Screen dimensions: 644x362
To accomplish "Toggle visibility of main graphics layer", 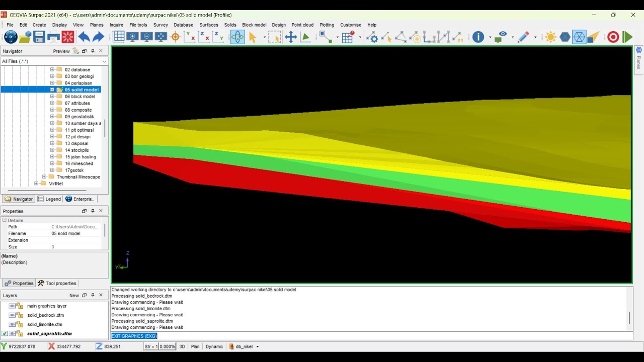I will point(12,306).
